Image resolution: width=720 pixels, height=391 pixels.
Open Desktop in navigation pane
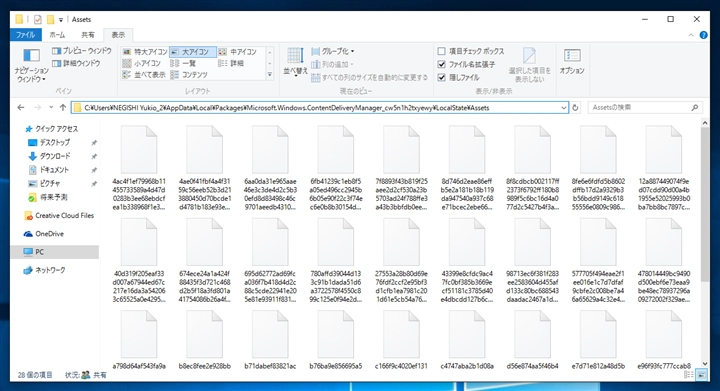click(49, 143)
